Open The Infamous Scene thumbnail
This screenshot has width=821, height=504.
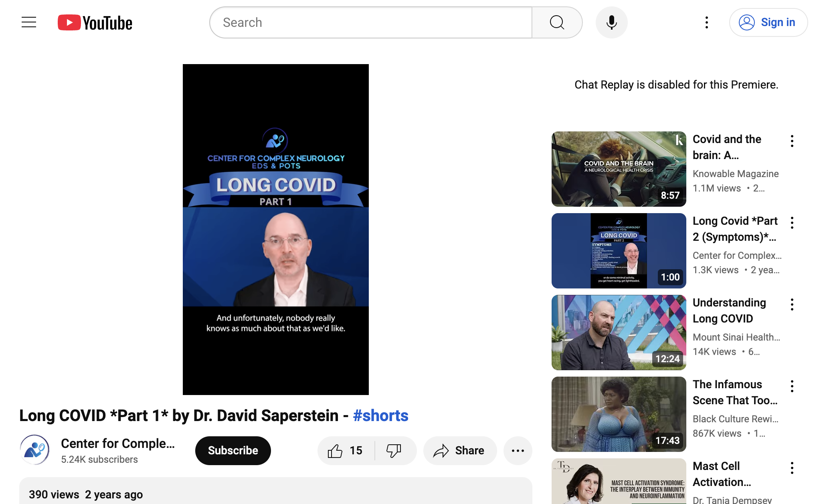(619, 414)
